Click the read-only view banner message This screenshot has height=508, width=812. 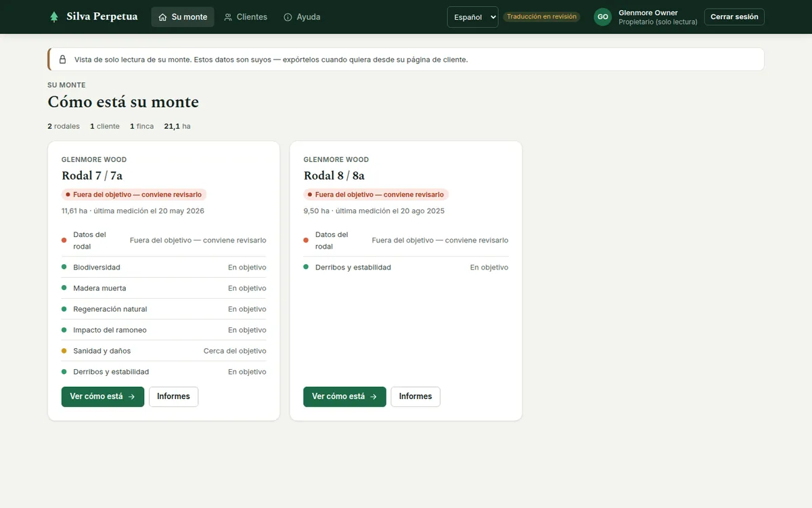tap(271, 60)
